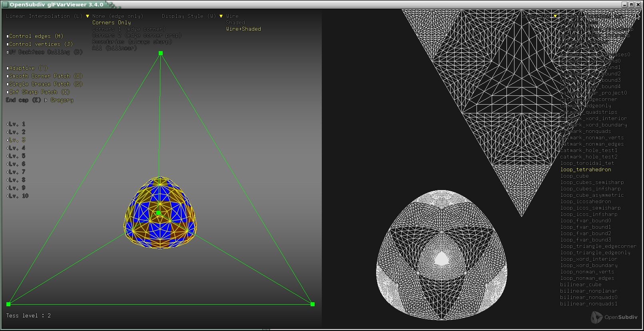This screenshot has width=644, height=331.
Task: Choose the Shaded display style
Action: pyautogui.click(x=235, y=23)
